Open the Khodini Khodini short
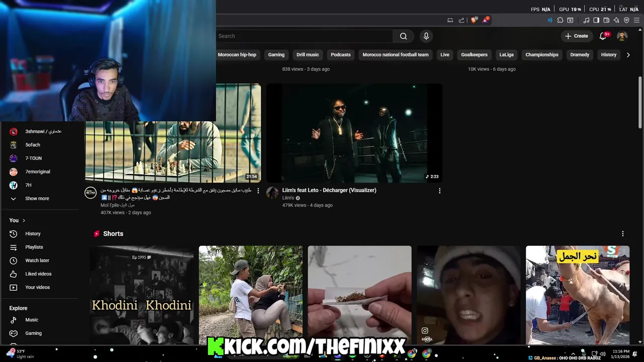This screenshot has height=362, width=644. point(142,295)
